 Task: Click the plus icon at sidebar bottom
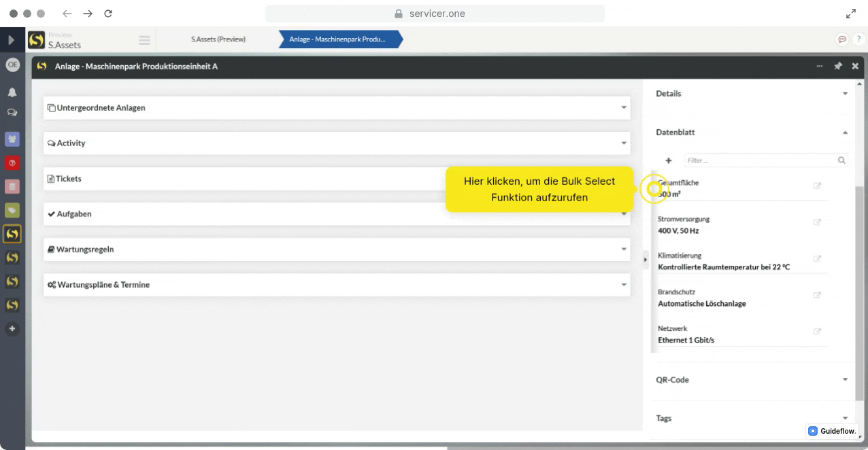click(x=12, y=329)
